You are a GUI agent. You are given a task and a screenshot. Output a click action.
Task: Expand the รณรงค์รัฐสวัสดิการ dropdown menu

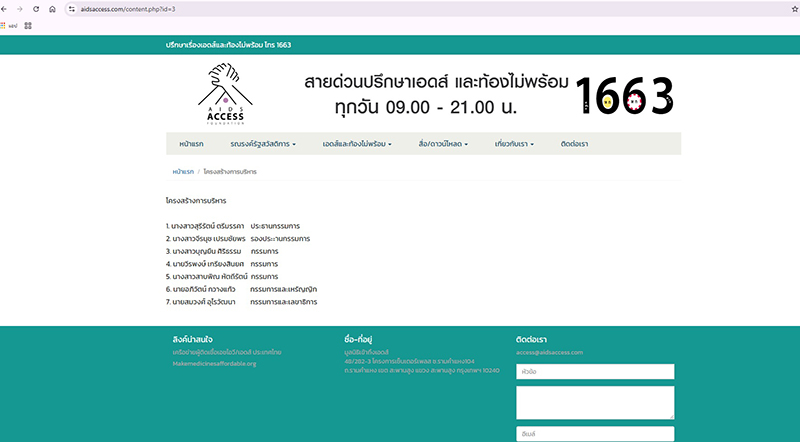coord(263,144)
